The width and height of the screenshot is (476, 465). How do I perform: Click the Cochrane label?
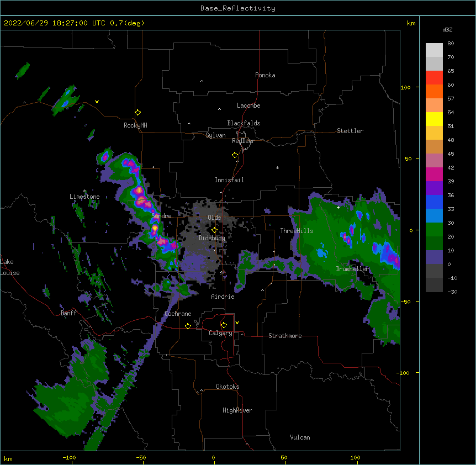coord(178,314)
